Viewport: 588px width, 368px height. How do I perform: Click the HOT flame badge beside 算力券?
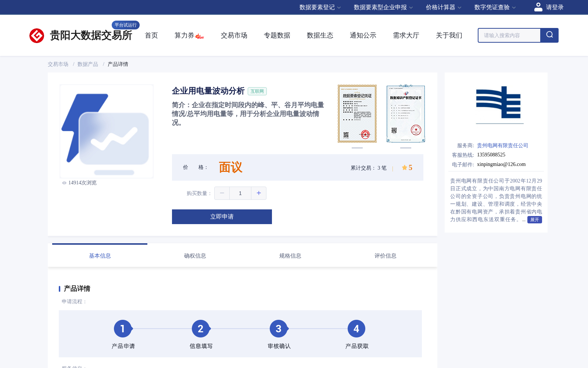[x=200, y=36]
